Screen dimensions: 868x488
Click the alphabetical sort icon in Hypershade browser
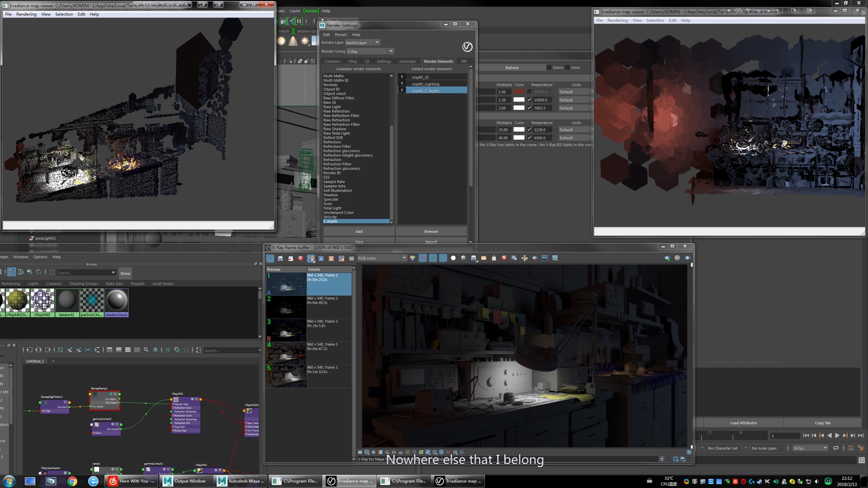[11, 272]
